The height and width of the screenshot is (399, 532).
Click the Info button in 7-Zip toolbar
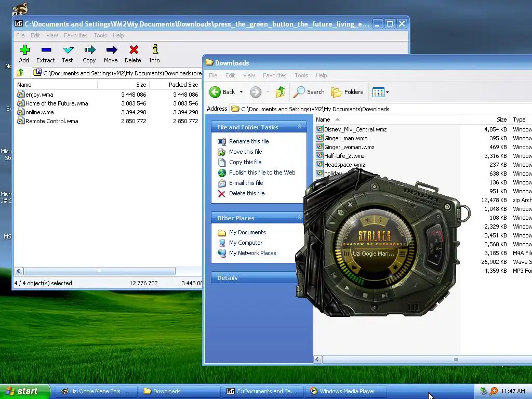155,54
